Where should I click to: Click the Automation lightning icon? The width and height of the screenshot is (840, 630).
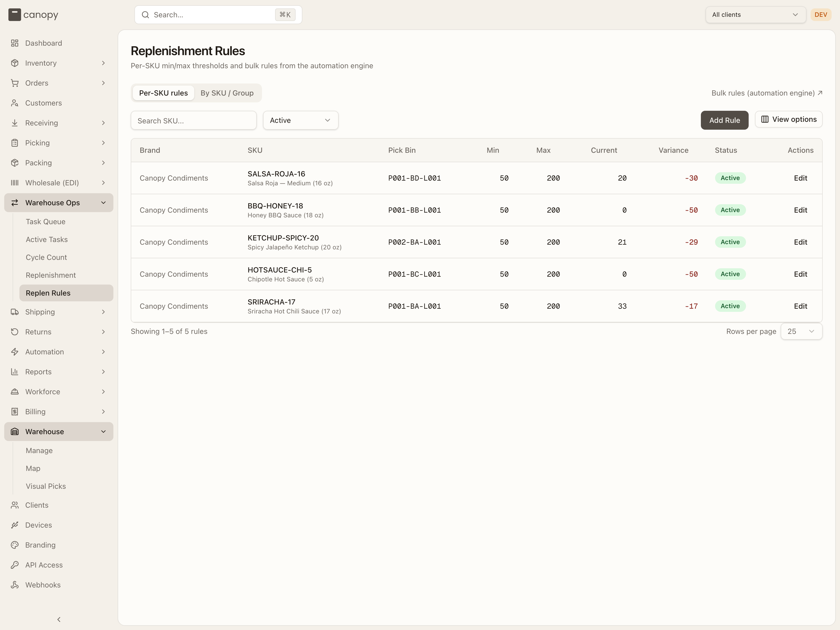[14, 352]
